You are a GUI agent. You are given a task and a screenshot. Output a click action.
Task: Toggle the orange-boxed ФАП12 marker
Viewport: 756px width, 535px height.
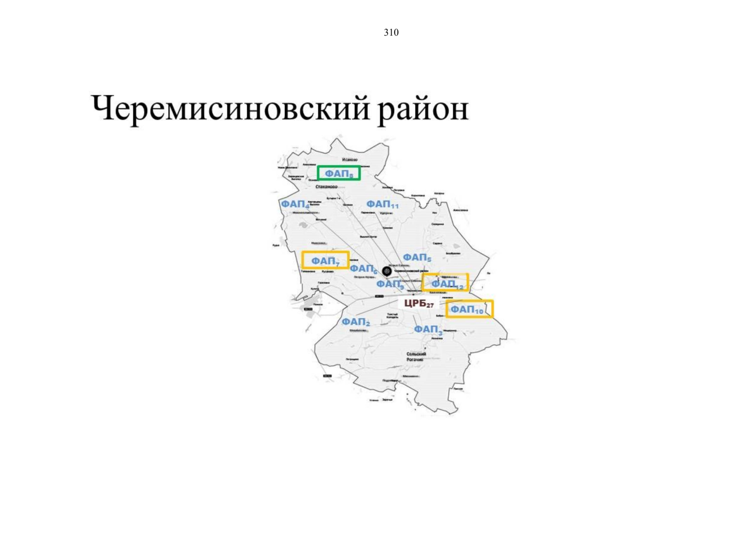click(447, 283)
